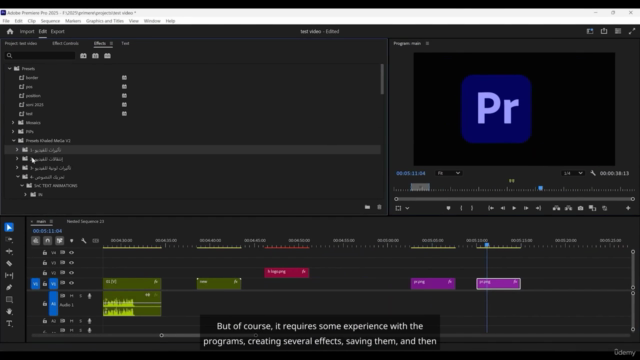Expand the IN folder
The height and width of the screenshot is (360, 640).
pyautogui.click(x=26, y=195)
